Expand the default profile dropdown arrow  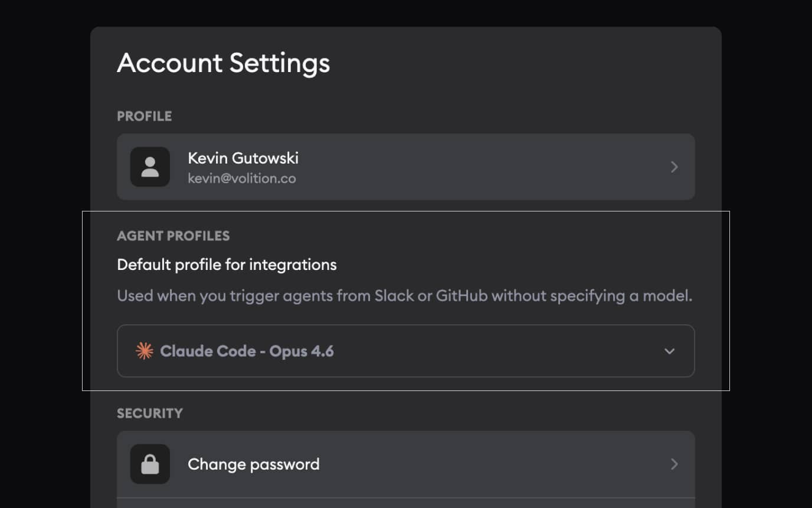tap(669, 351)
